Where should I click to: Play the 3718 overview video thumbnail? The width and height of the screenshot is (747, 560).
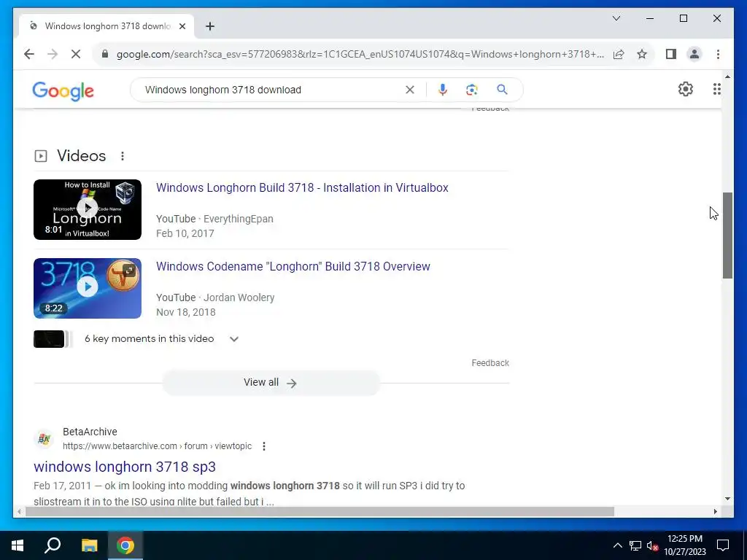[x=88, y=288]
